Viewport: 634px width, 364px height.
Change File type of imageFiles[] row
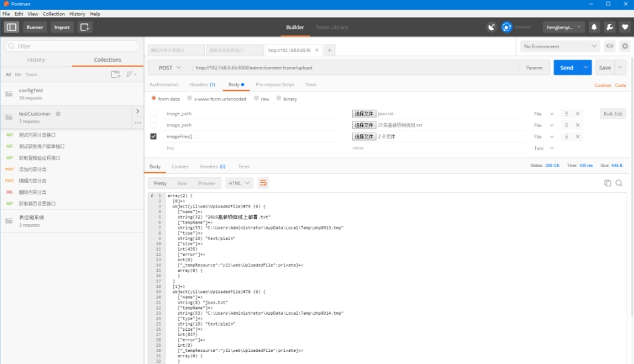[543, 137]
